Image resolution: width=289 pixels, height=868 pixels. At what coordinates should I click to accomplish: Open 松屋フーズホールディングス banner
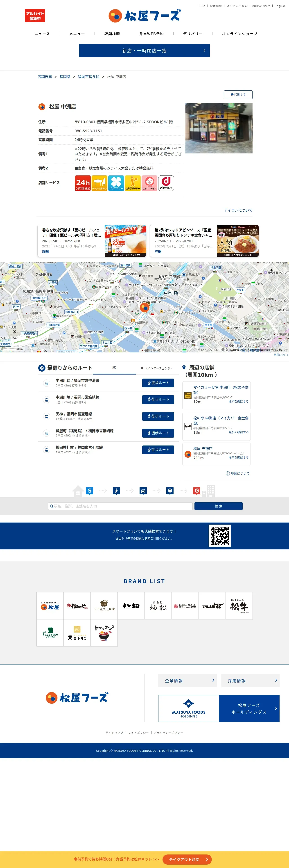219,708
